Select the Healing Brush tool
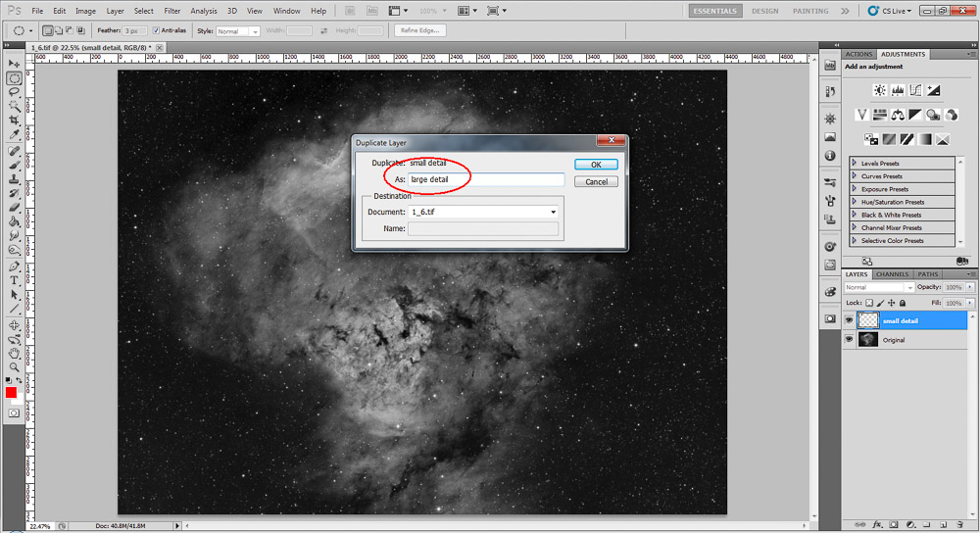Screen dimensions: 980x533 coord(14,151)
